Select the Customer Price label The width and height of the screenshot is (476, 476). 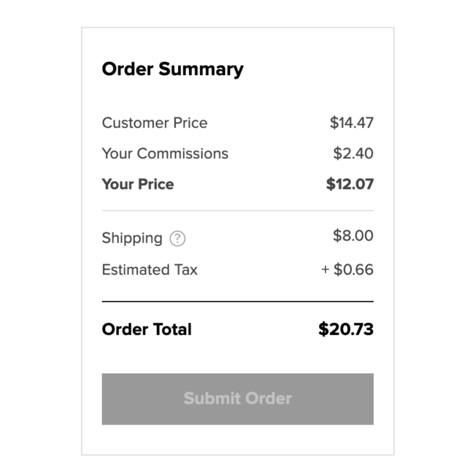tap(154, 123)
